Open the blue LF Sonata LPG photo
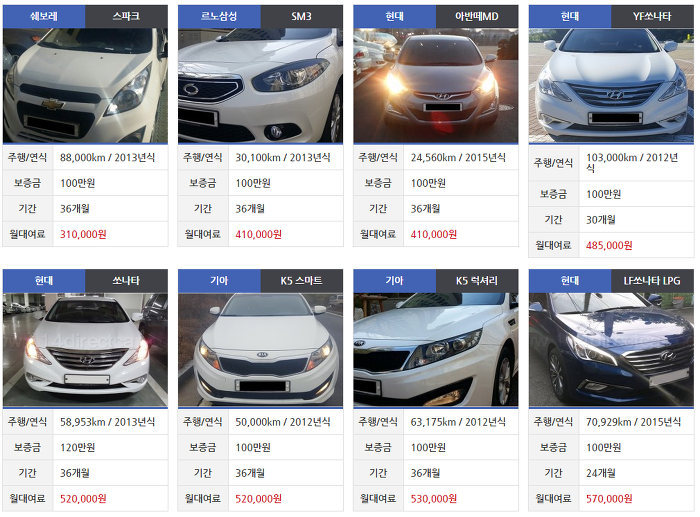Image resolution: width=700 pixels, height=517 pixels. tap(611, 350)
